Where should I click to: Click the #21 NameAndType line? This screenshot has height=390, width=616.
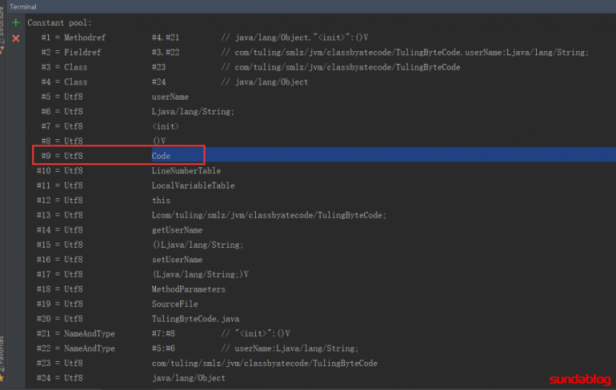163,334
